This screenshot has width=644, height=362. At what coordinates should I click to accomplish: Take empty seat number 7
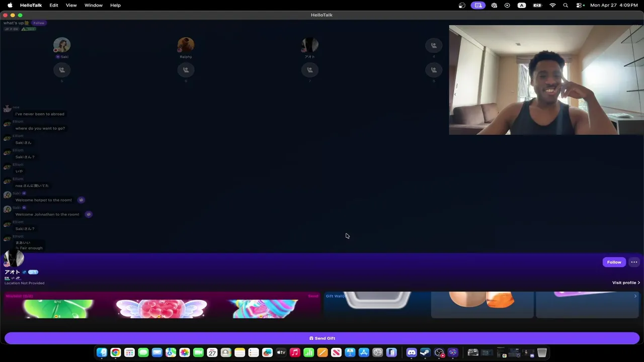(x=309, y=70)
